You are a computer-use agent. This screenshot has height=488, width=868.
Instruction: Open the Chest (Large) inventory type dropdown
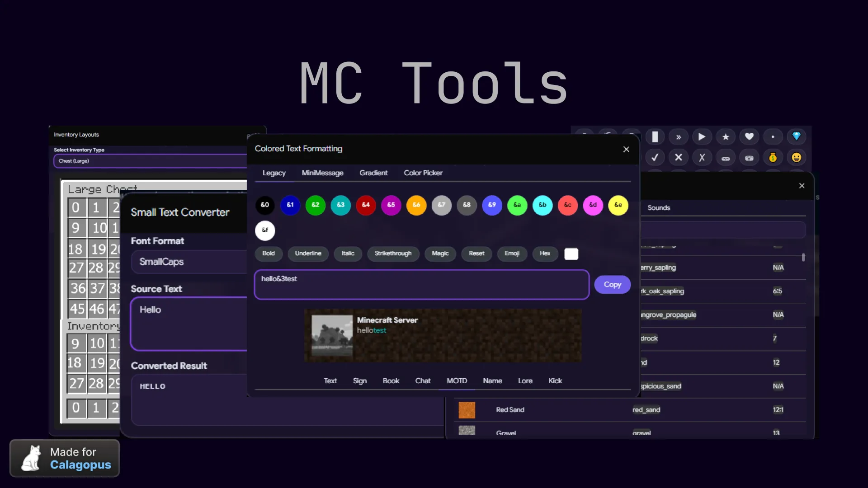point(151,161)
